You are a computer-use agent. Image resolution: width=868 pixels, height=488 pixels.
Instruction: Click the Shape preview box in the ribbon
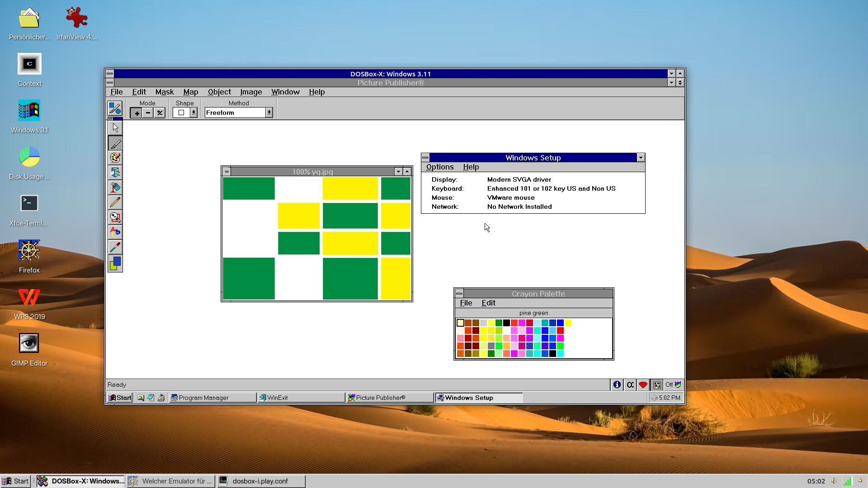(181, 113)
